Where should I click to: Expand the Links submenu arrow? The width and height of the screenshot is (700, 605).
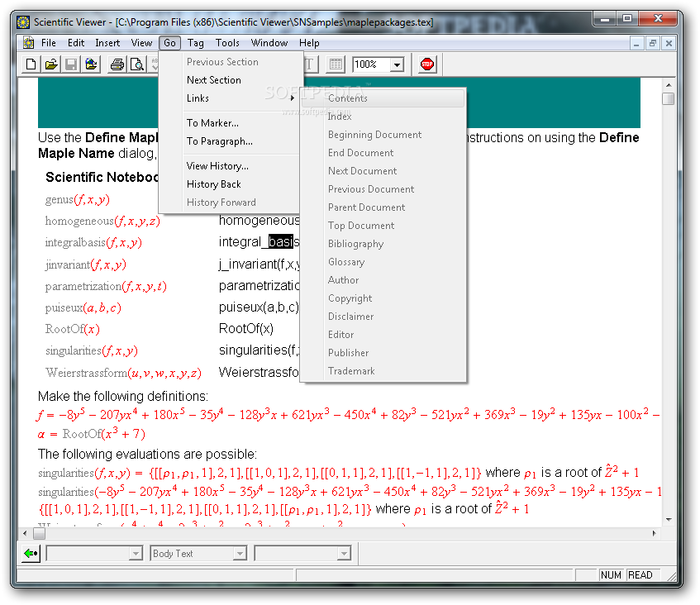[x=292, y=98]
